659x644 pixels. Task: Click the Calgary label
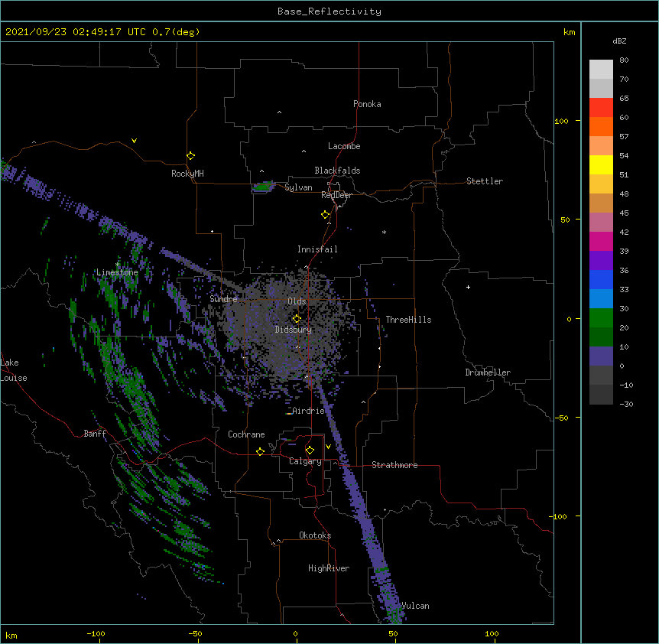[305, 461]
